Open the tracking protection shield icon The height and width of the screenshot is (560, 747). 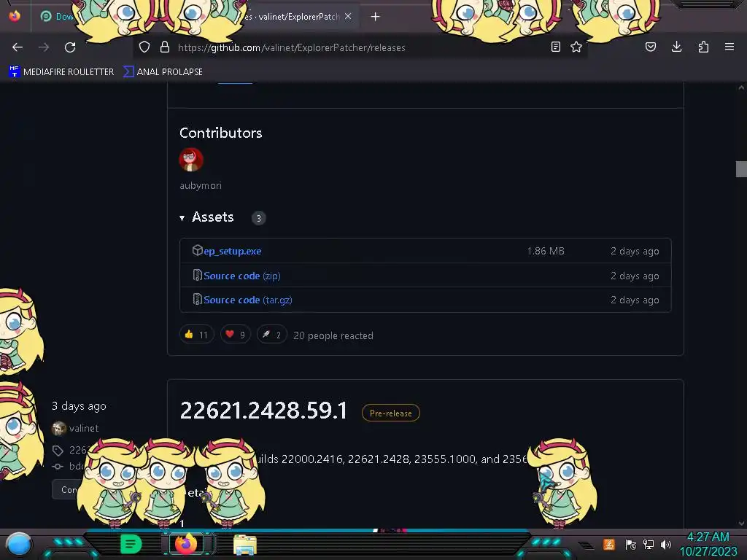(144, 47)
